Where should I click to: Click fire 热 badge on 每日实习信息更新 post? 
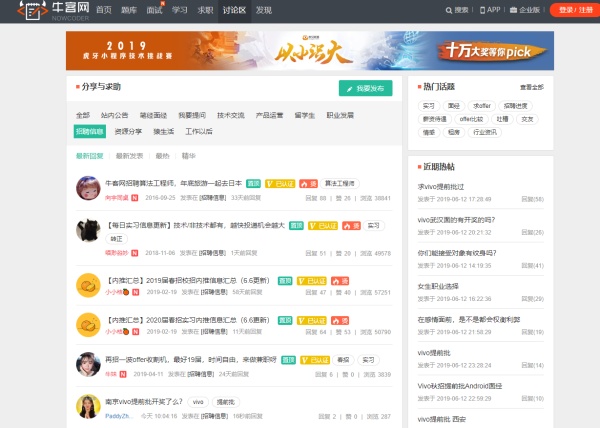pyautogui.click(x=351, y=226)
